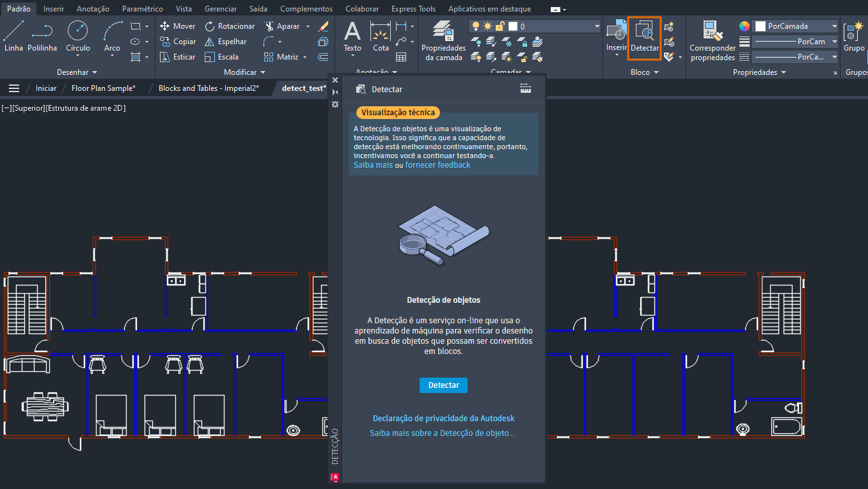Click the white PorCamada color swatch
868x489 pixels.
(x=761, y=26)
